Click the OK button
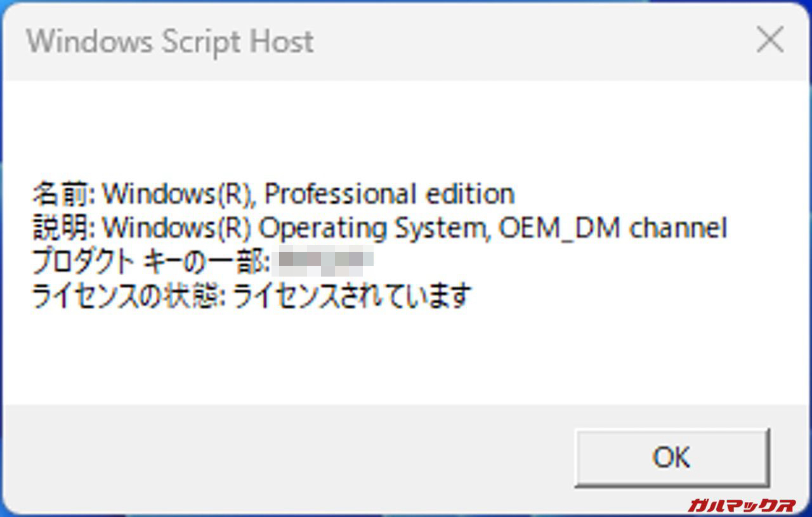Image resolution: width=812 pixels, height=517 pixels. (x=671, y=457)
